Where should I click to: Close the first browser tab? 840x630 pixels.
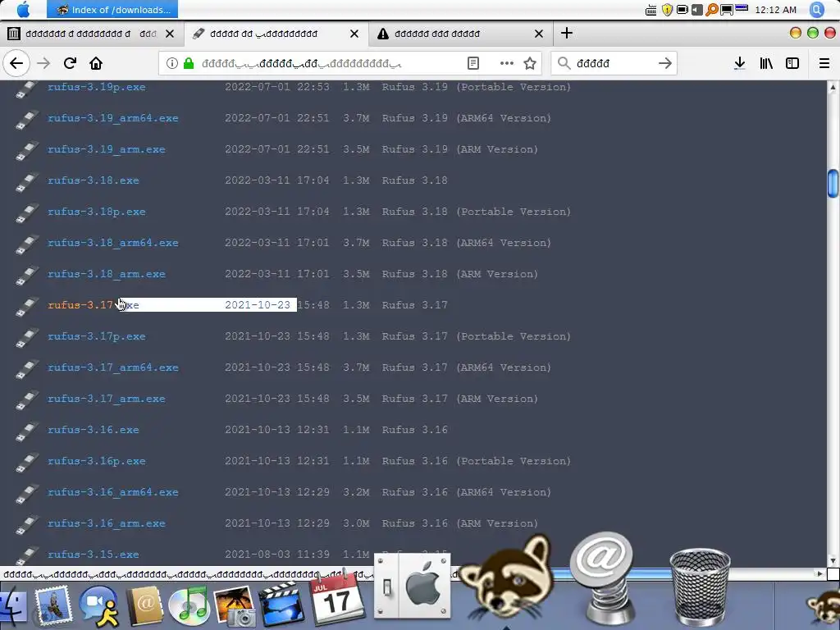tap(170, 34)
